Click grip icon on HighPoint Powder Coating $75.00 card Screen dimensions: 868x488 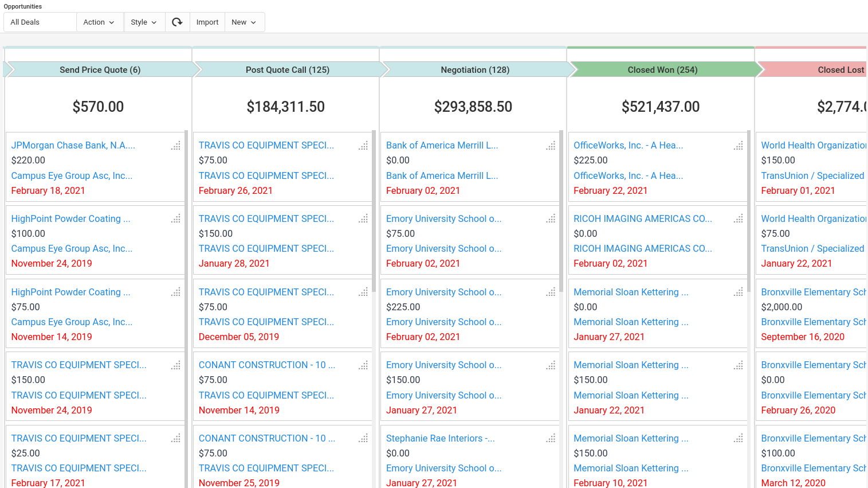point(176,292)
